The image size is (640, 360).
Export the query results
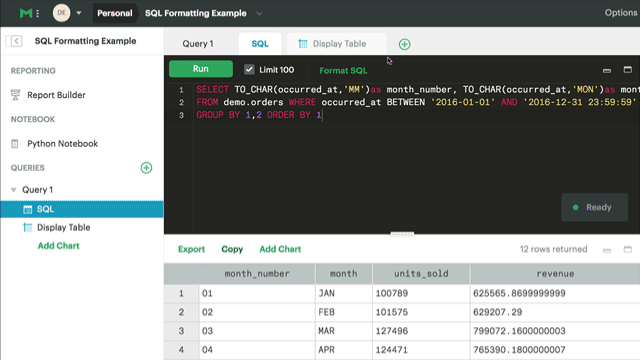click(191, 249)
